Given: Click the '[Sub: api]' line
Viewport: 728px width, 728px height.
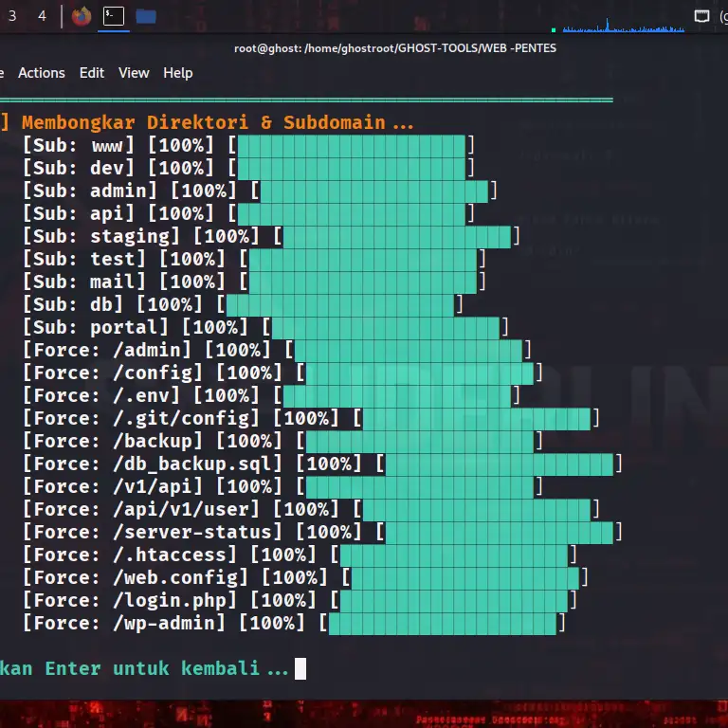Looking at the screenshot, I should pos(248,213).
